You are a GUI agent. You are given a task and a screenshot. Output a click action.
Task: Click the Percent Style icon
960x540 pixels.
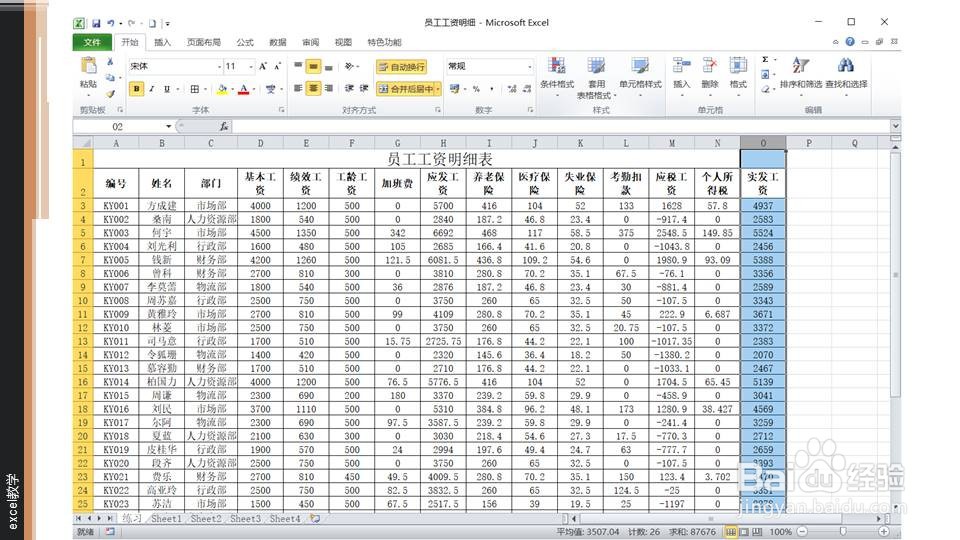(476, 89)
